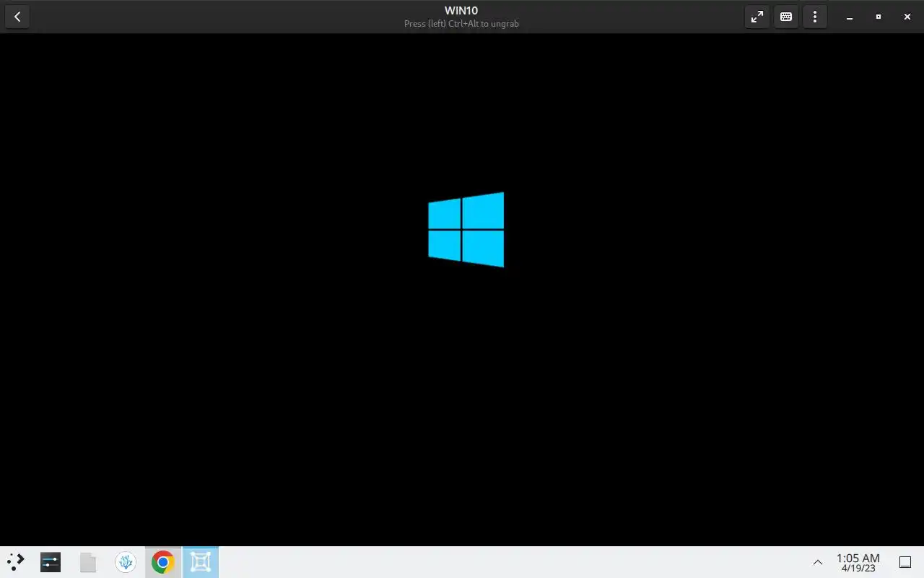Open the keyboard shortcuts send-key menu

click(786, 17)
